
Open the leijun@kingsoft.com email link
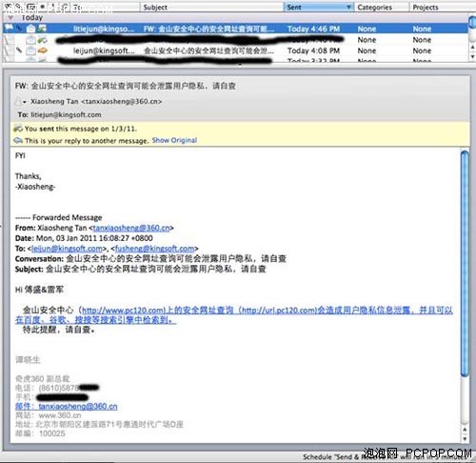(67, 249)
